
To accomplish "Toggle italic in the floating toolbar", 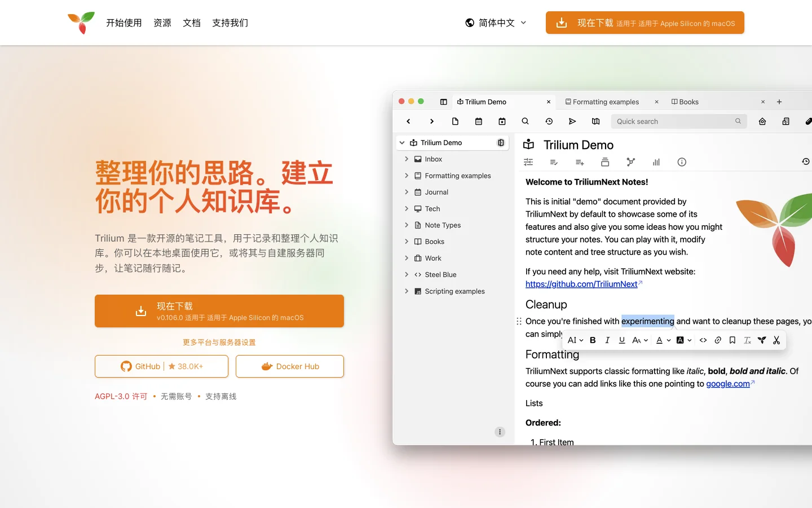I will (607, 340).
